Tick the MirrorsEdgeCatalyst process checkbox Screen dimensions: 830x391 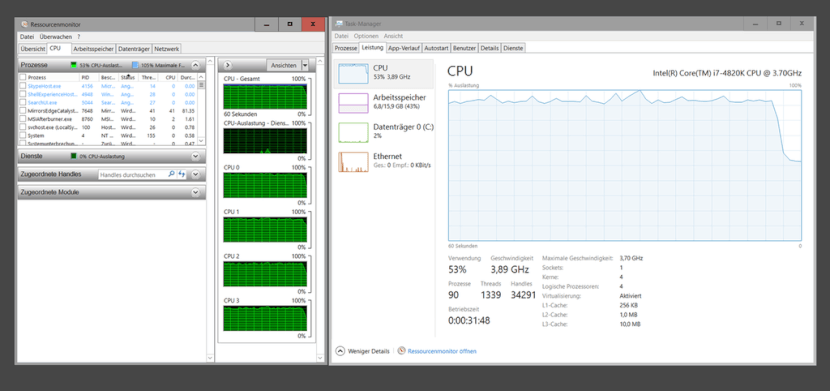point(23,111)
